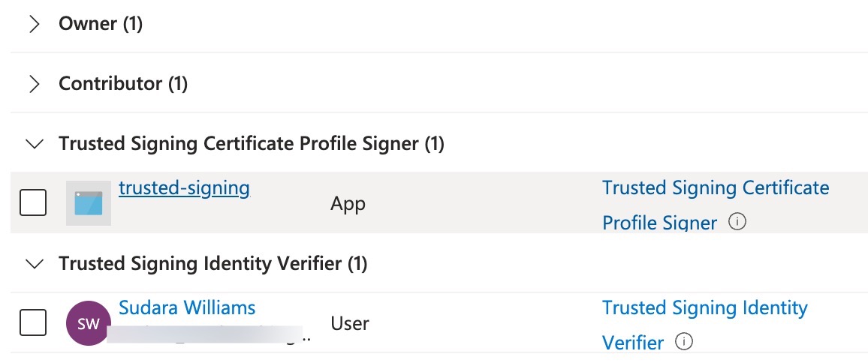Open the Trusted Signing Certificate Profile Signer role link
Image resolution: width=868 pixels, height=363 pixels.
click(x=715, y=188)
